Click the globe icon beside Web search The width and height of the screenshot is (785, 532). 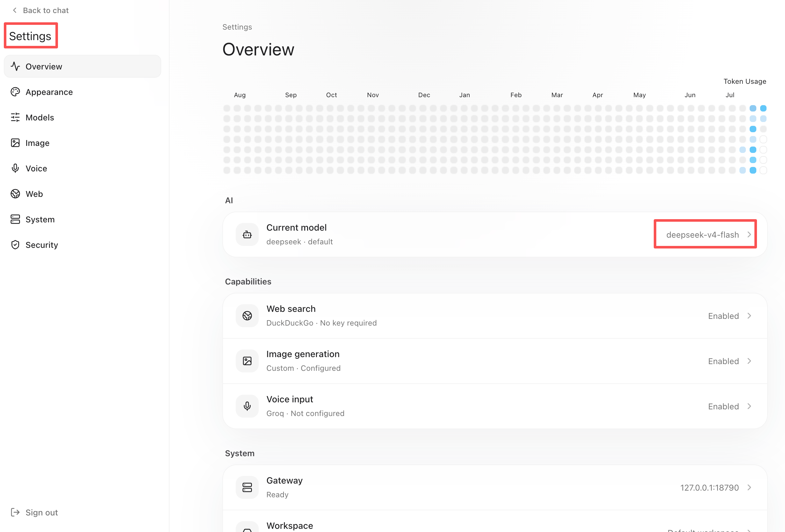[x=247, y=315]
